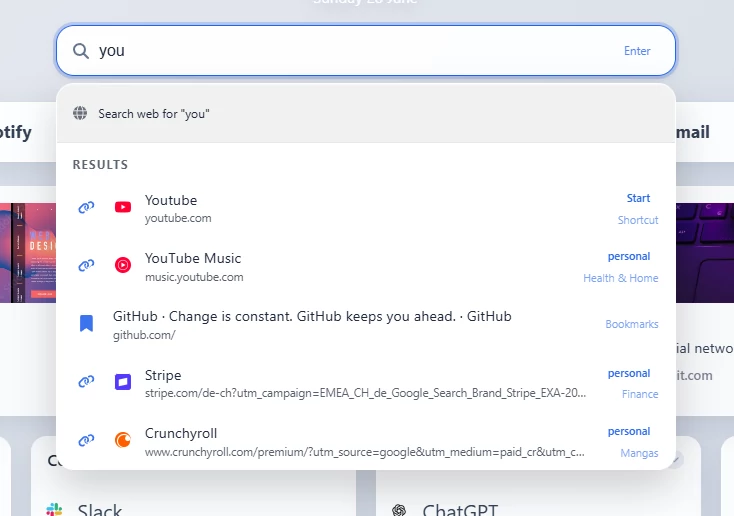Click the Slack logo icon in background
This screenshot has height=516, width=734.
pos(54,510)
